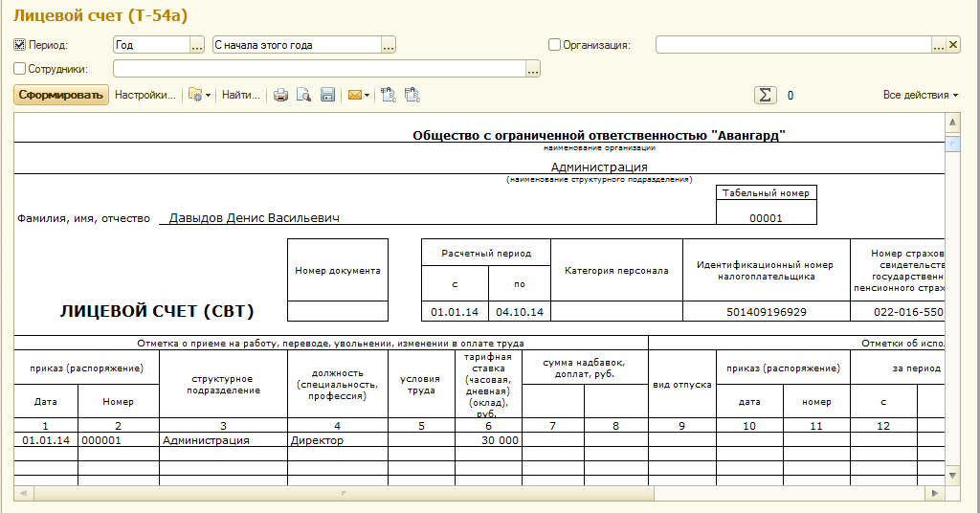Click the sum (Σ) button

[765, 95]
